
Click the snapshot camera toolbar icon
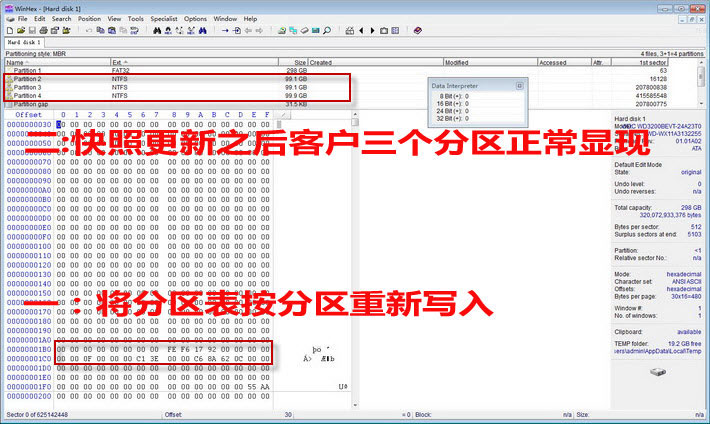pyautogui.click(x=384, y=30)
